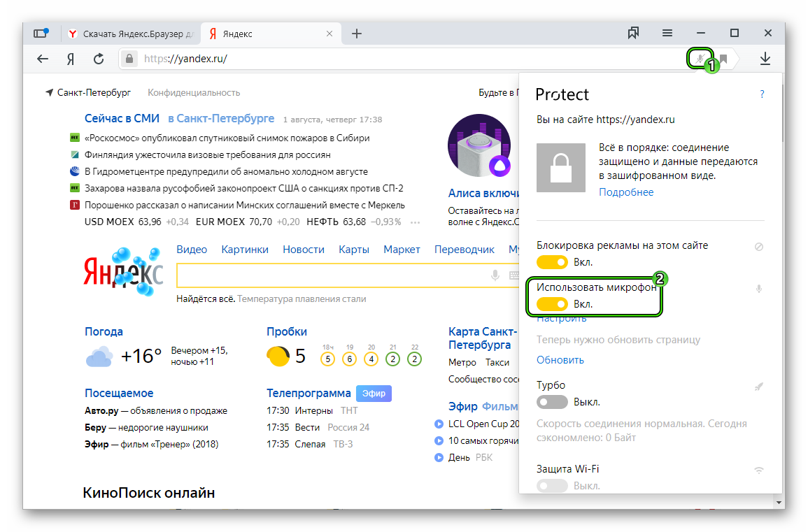Click the Yandex logo
Screen dimensions: 808x532
coord(124,271)
